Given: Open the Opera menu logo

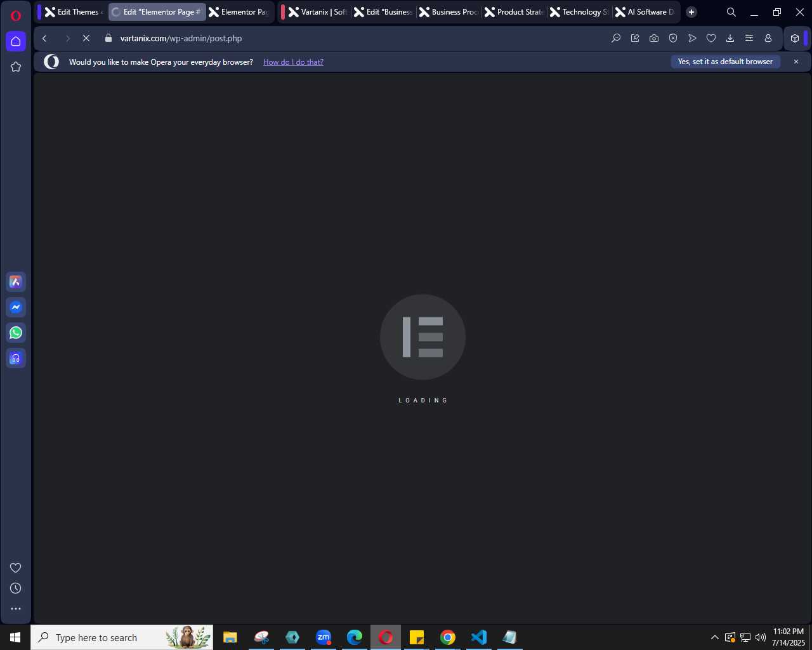Looking at the screenshot, I should (16, 16).
